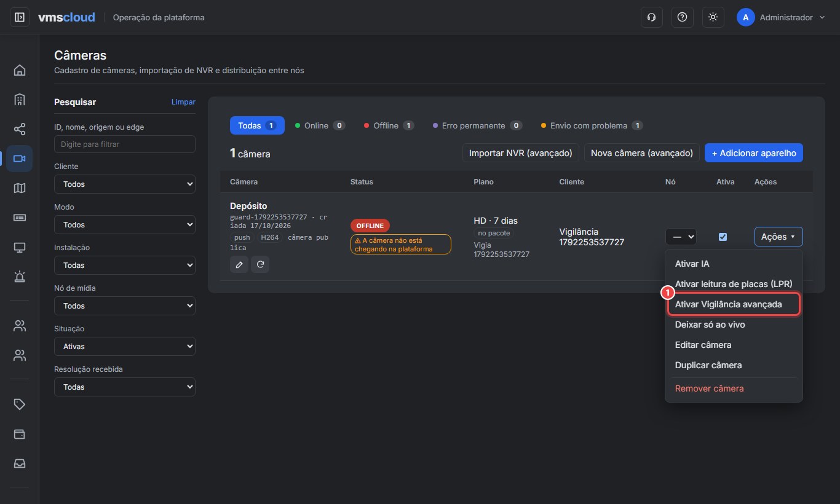Open the Resolução recebida dropdown
Viewport: 840px width, 504px height.
(125, 387)
